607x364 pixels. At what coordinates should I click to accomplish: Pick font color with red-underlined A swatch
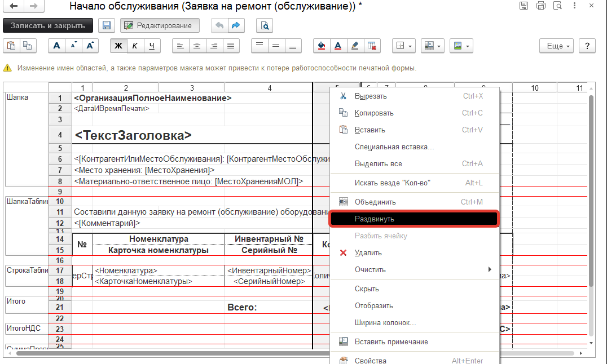[x=338, y=46]
